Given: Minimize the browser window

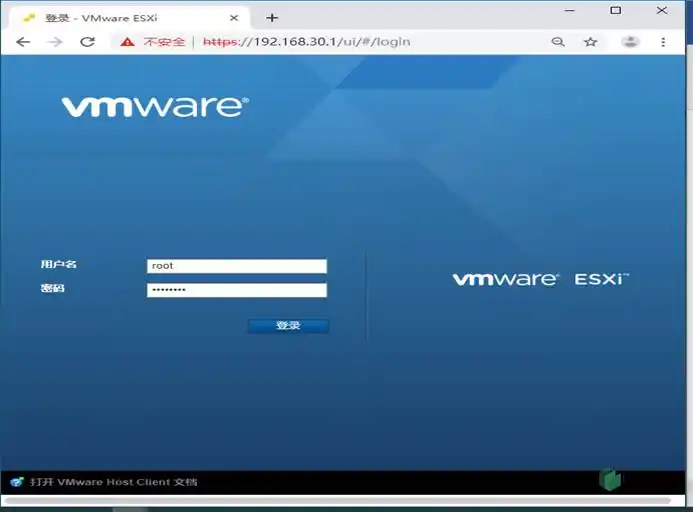Looking at the screenshot, I should 570,10.
